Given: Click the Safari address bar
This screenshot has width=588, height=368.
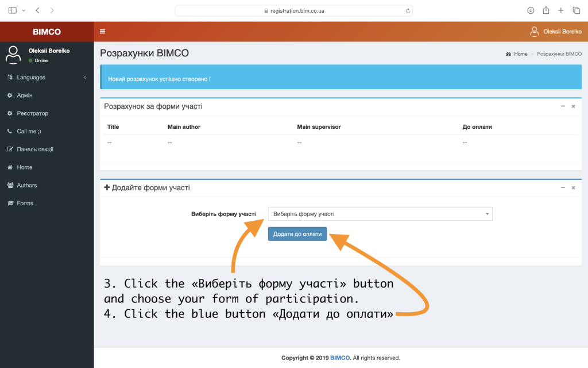Looking at the screenshot, I should pyautogui.click(x=294, y=10).
